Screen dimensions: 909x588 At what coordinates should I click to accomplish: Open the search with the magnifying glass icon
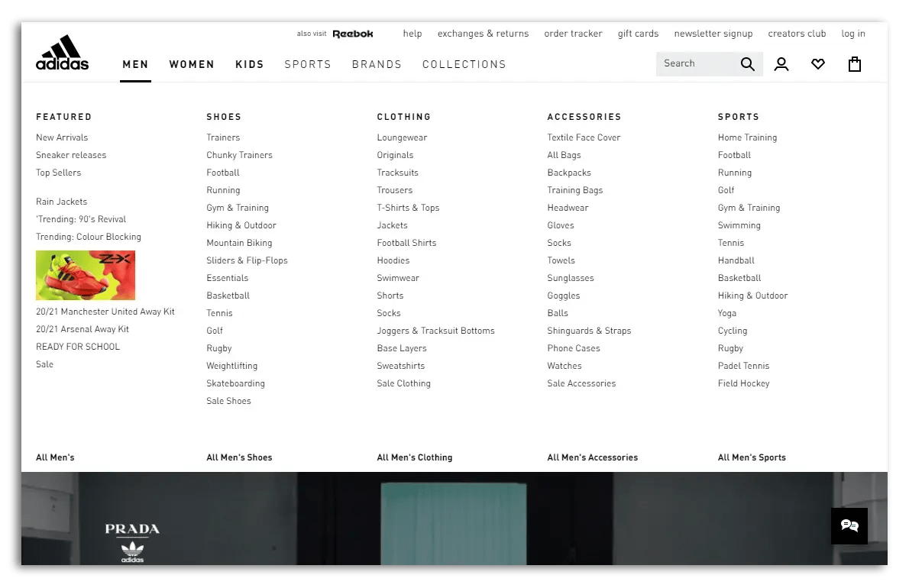(x=748, y=63)
